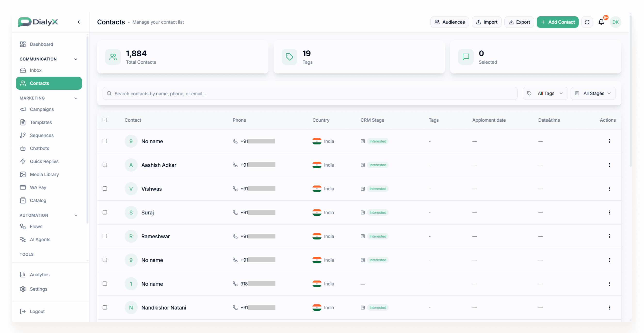This screenshot has width=644, height=333.
Task: Open the Templates page
Action: click(49, 122)
